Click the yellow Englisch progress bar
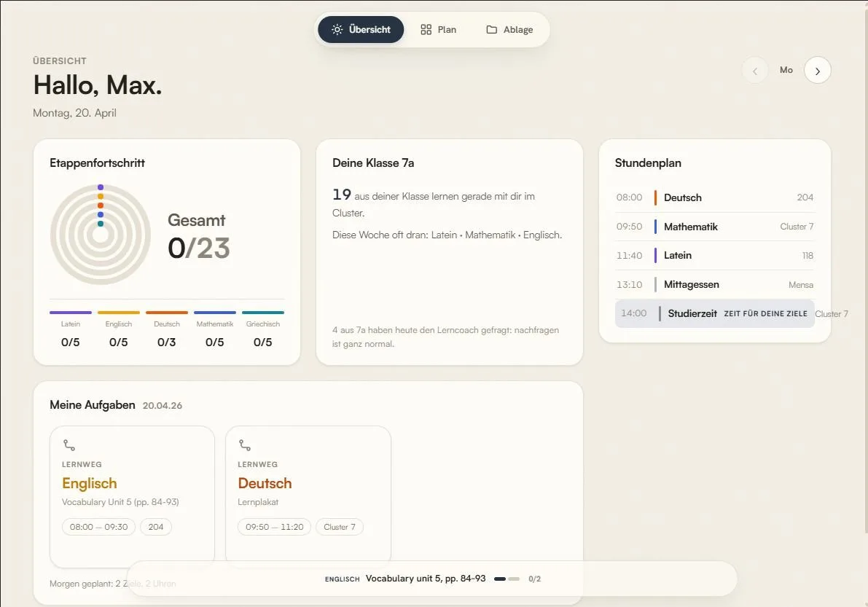Screen dimensions: 868x607 tap(119, 313)
